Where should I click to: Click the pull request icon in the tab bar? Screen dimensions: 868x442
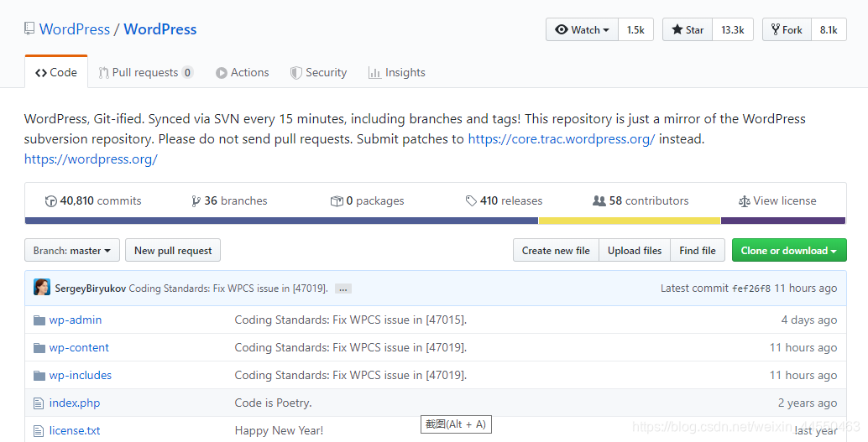click(103, 73)
